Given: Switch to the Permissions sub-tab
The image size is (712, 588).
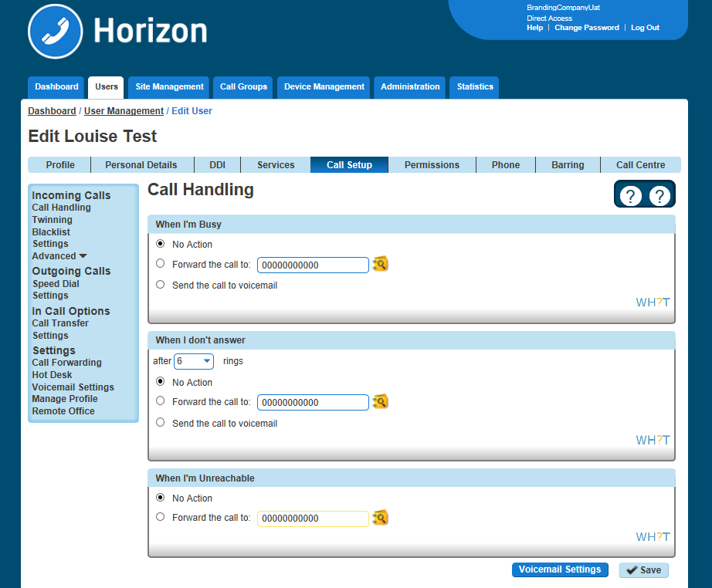Looking at the screenshot, I should point(432,164).
